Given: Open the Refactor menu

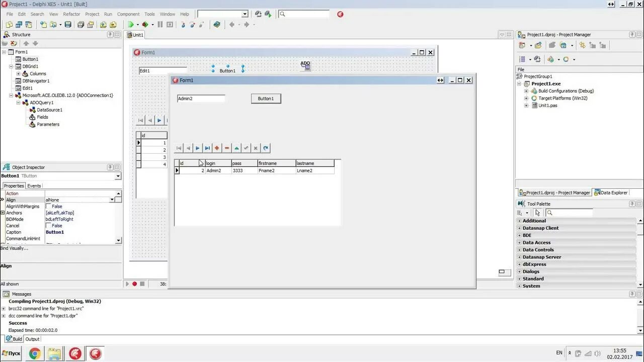Looking at the screenshot, I should (x=71, y=14).
